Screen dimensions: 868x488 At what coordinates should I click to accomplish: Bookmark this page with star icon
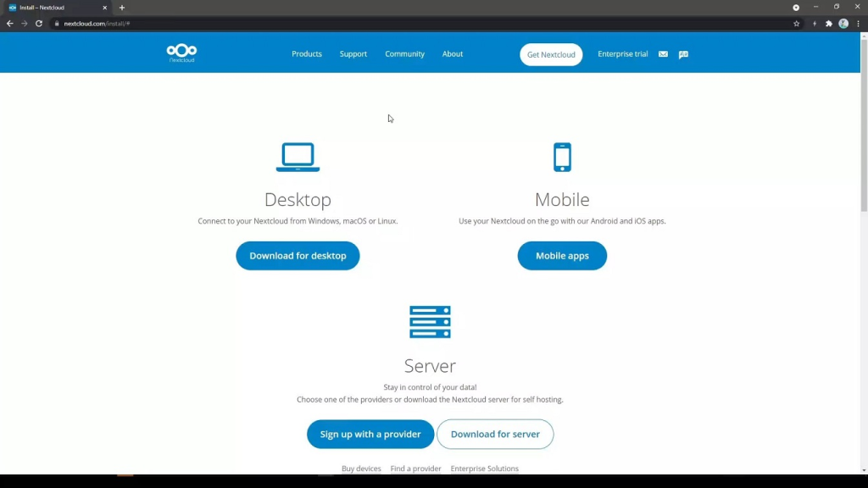click(797, 24)
